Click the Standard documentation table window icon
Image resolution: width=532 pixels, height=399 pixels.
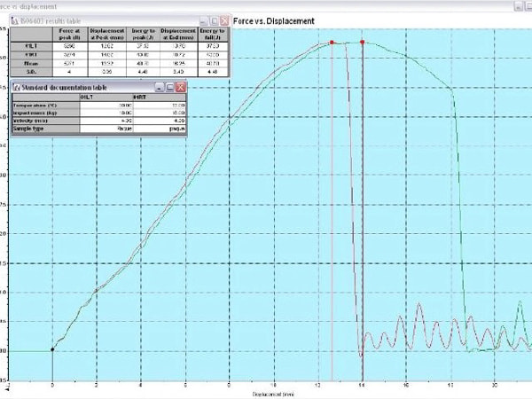coord(15,87)
